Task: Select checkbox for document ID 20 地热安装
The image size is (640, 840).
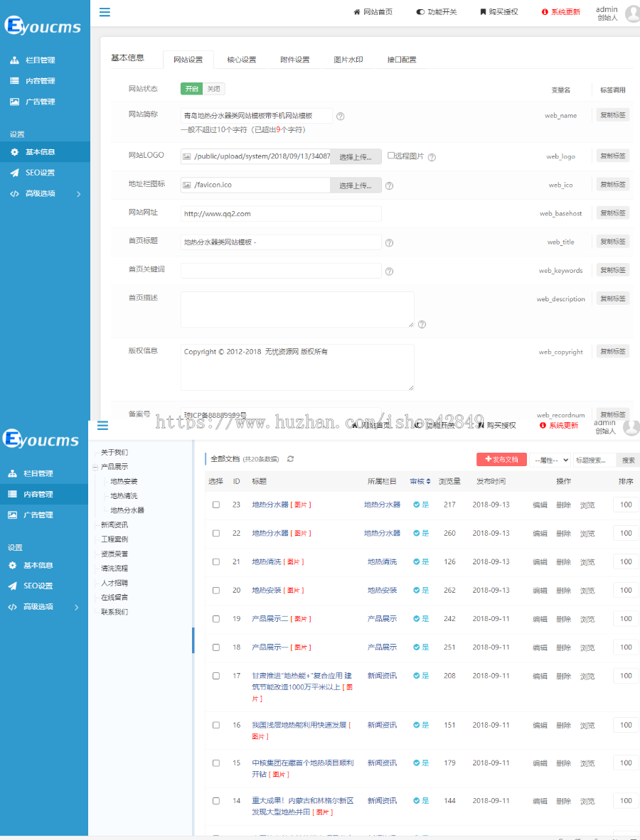Action: click(216, 591)
